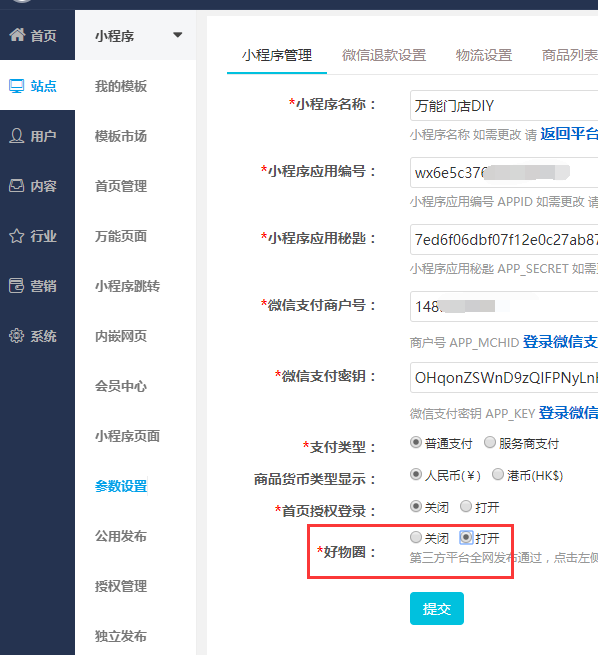Click the 营销 wallet icon
The width and height of the screenshot is (598, 655).
point(17,286)
